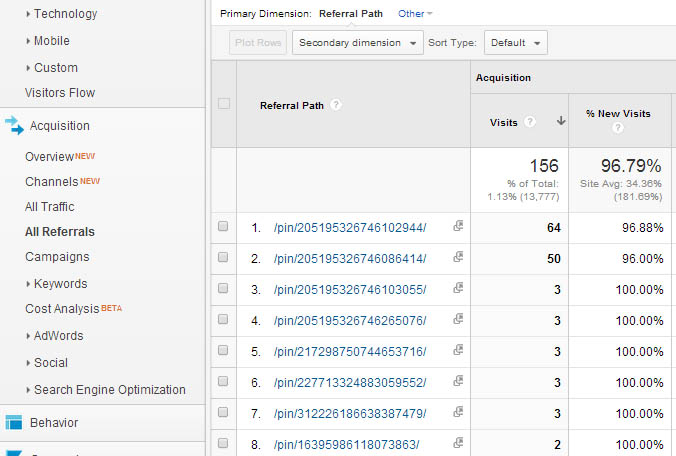This screenshot has height=456, width=676.
Task: Toggle the select-all checkbox in table header
Action: tap(223, 104)
